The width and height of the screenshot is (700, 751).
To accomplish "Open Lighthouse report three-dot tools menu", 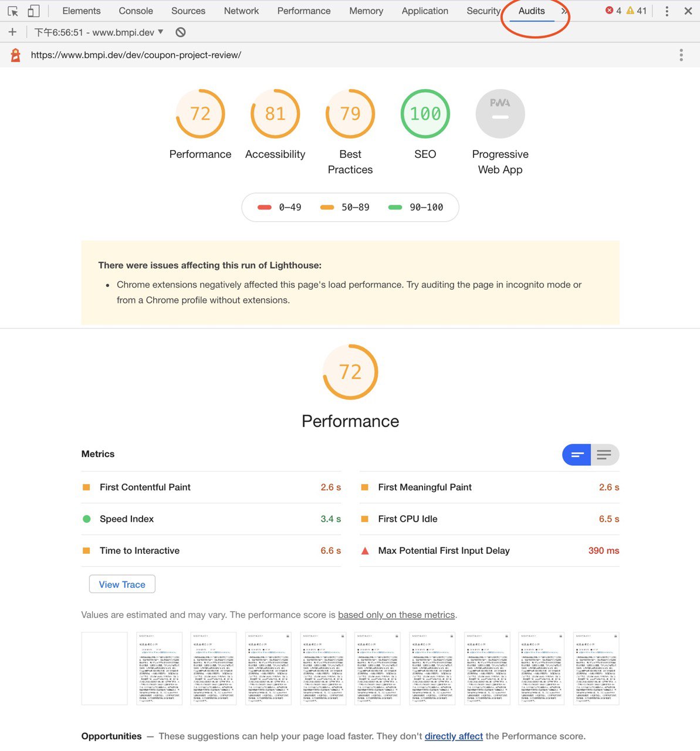I will (x=681, y=55).
